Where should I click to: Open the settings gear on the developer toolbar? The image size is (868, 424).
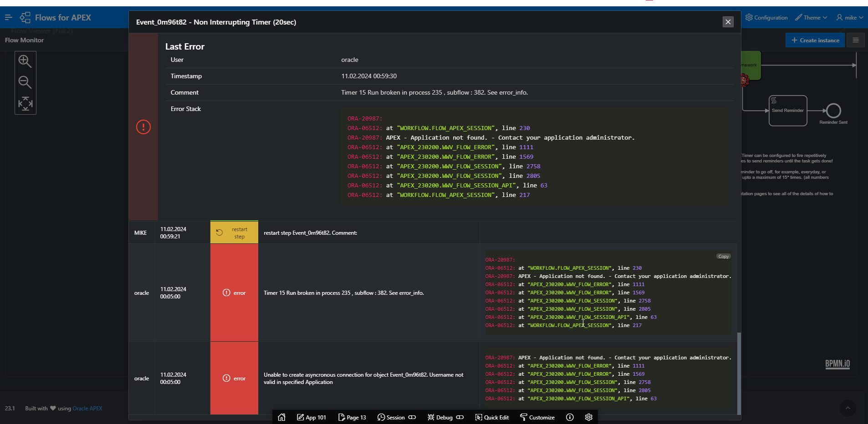pos(588,417)
